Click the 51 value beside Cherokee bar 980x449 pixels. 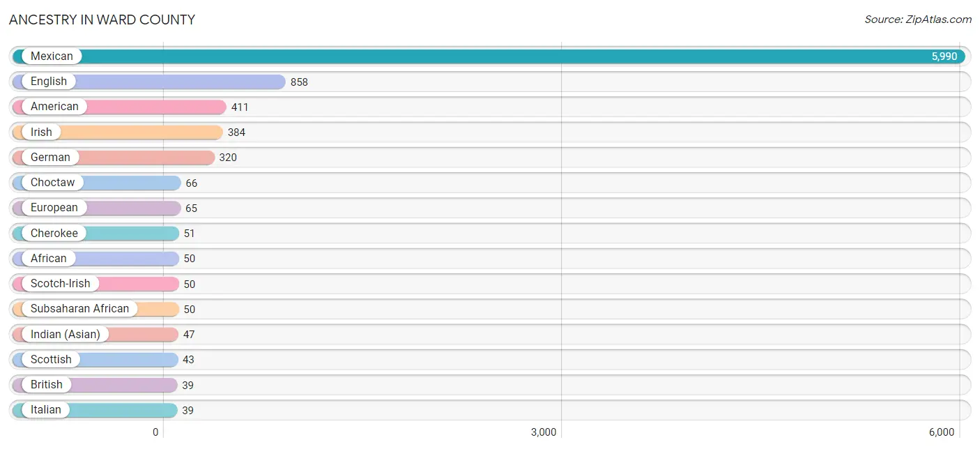[190, 234]
